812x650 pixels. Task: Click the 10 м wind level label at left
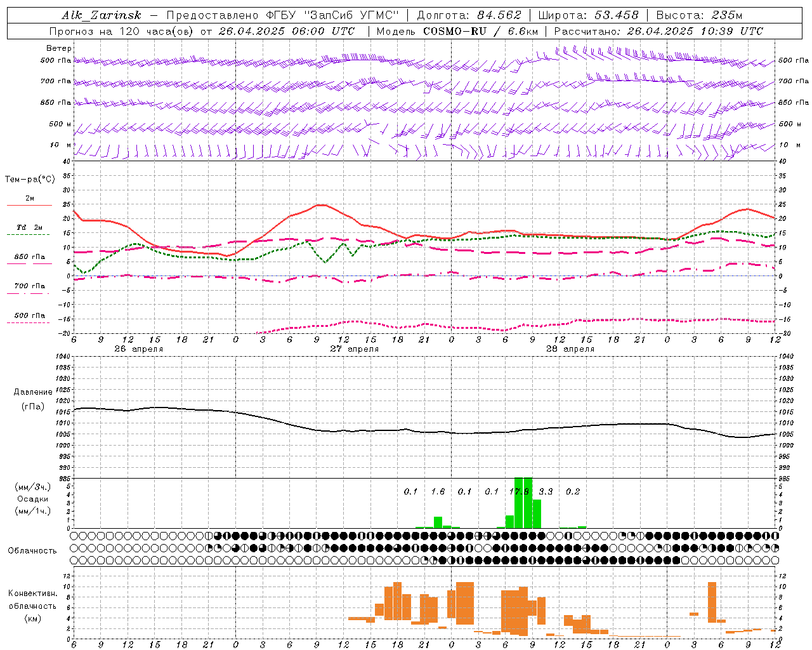coord(60,145)
